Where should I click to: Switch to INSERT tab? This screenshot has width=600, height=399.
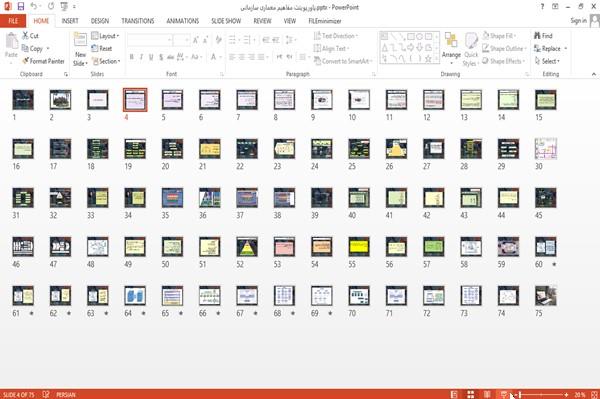70,21
